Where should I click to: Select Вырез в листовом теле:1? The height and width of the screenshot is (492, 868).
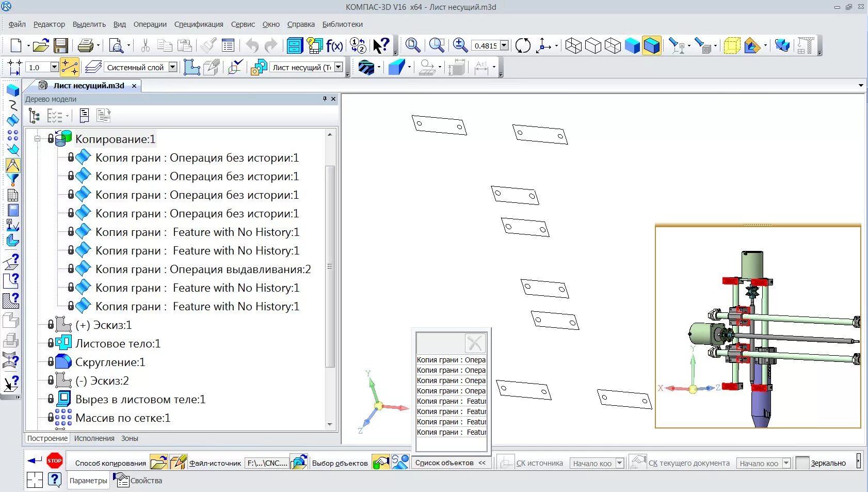point(140,399)
